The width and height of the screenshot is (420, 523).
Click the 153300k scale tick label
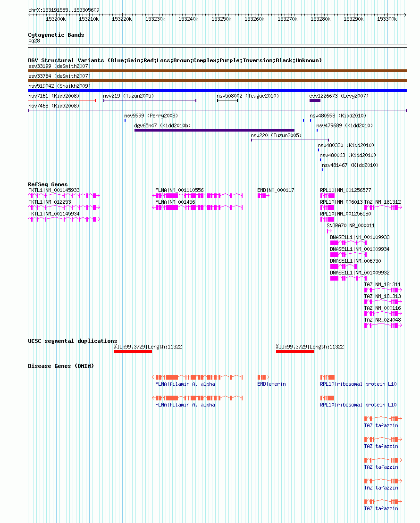(387, 19)
